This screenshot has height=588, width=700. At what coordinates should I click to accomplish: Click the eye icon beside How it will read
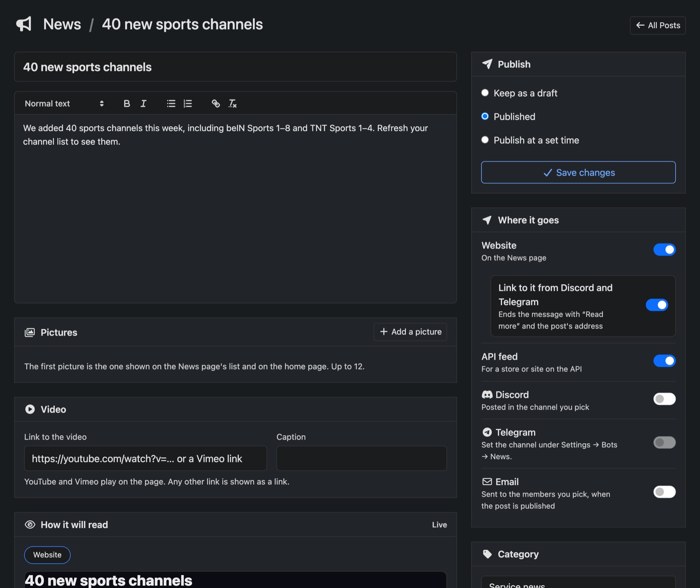click(x=30, y=525)
